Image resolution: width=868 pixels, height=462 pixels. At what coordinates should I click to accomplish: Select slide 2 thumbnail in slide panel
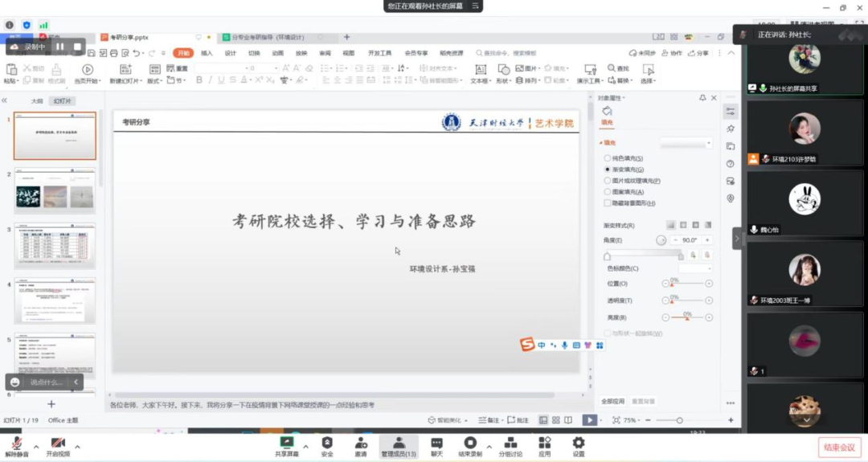point(55,190)
